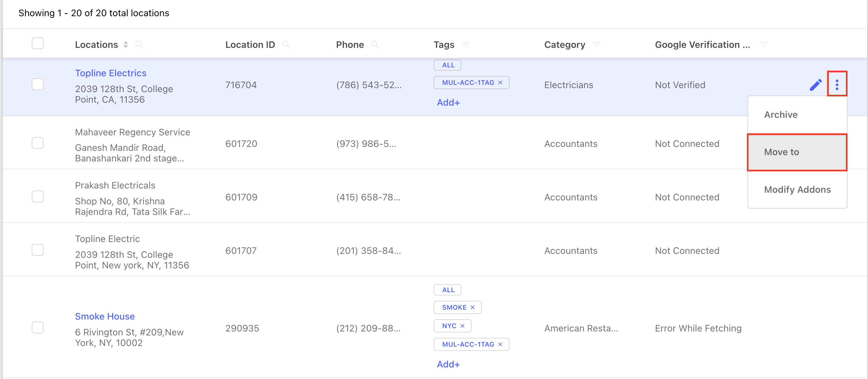868x379 pixels.
Task: Tick the select-all checkbox in header
Action: [x=37, y=44]
